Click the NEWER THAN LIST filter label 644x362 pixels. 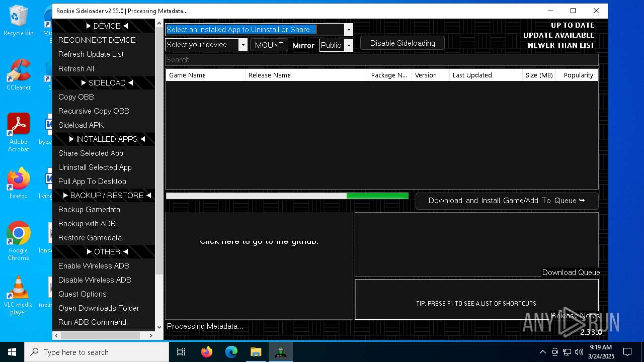click(561, 45)
